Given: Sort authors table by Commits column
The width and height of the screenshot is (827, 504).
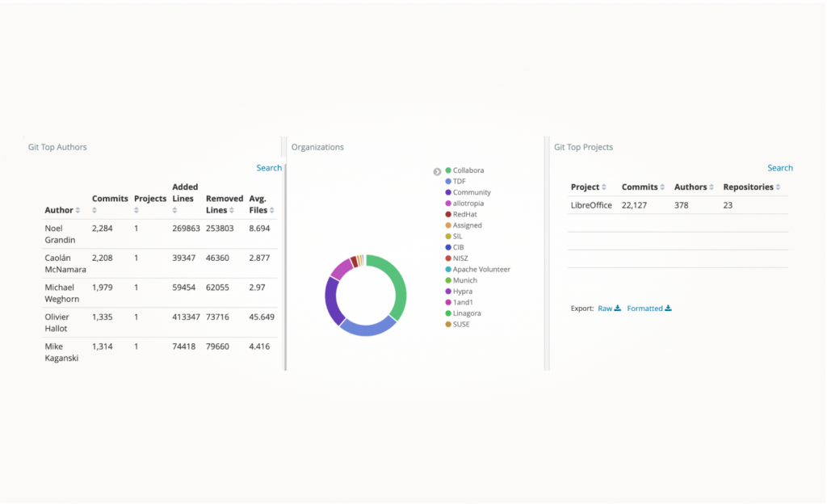Looking at the screenshot, I should pos(94,210).
